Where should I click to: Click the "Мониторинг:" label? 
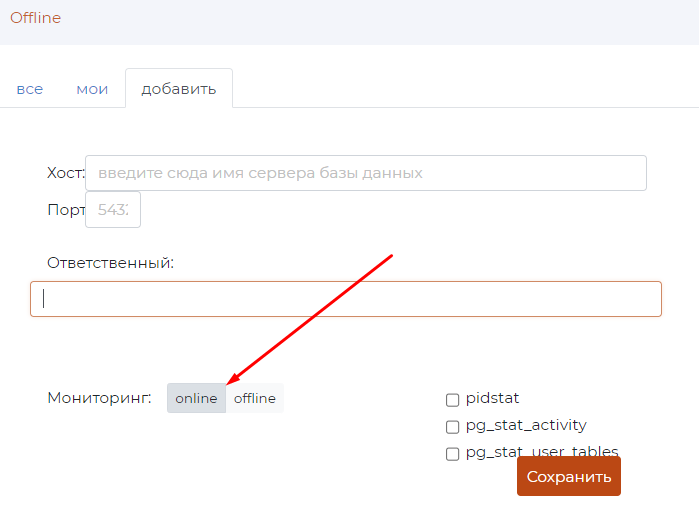(99, 398)
